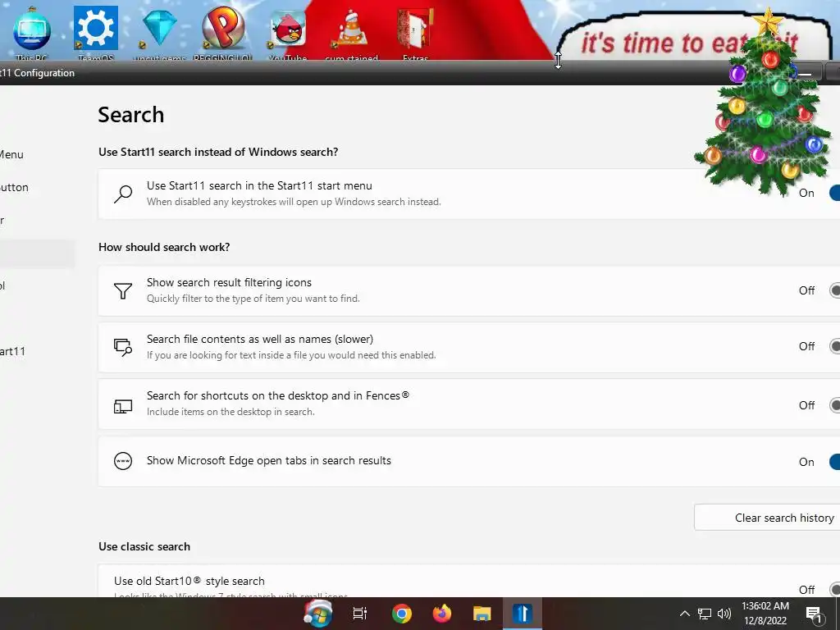Click 'Include items on the desktop' description

point(231,412)
